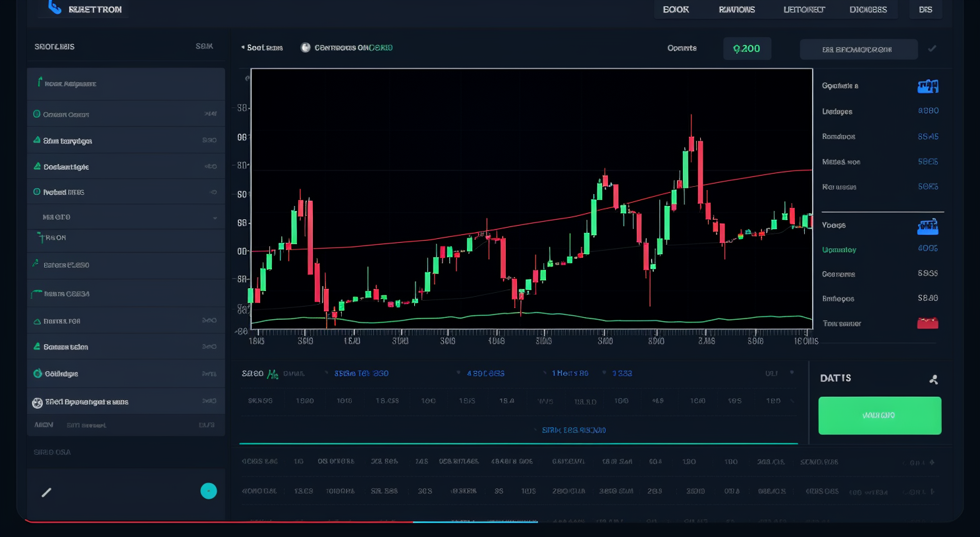Screen dimensions: 980x537
Task: Click the 9.200 value field
Action: coord(747,49)
